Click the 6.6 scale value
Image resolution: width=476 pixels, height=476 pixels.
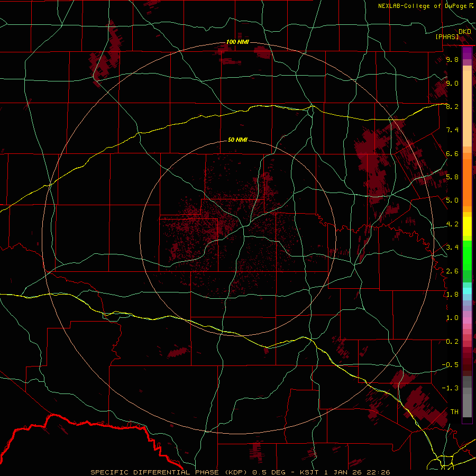click(x=452, y=153)
